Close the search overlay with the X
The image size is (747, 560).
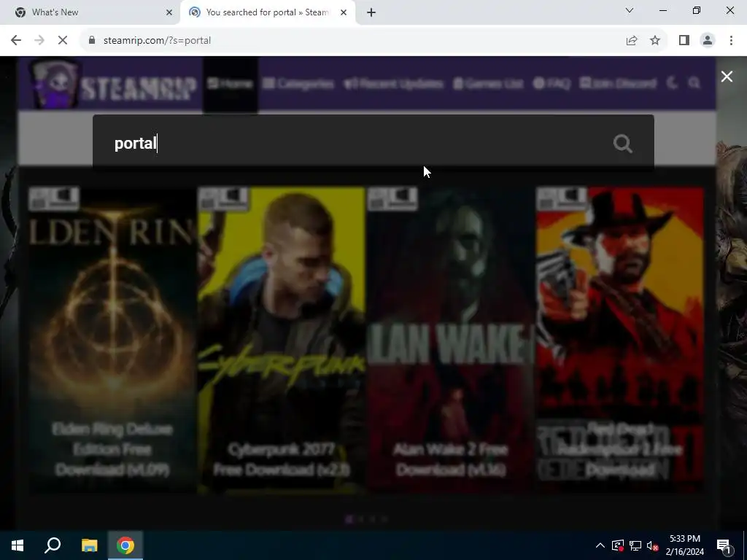tap(727, 76)
